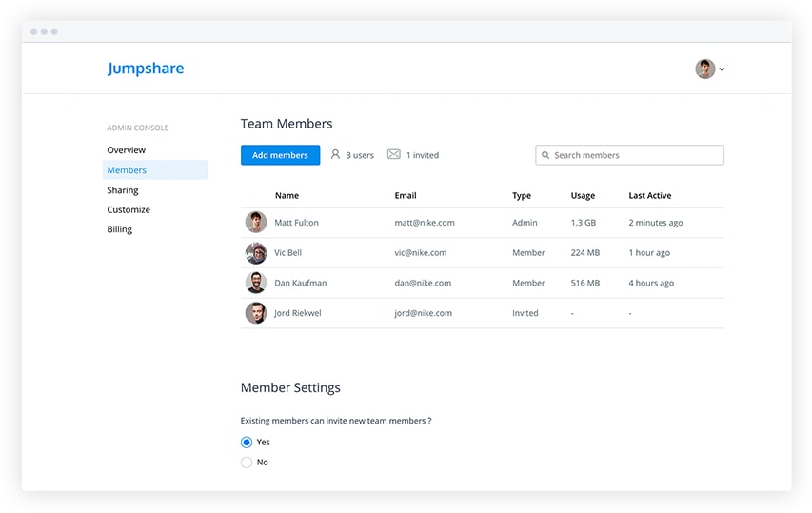Click the invited envelope icon
Screen dimensions: 812x513
click(393, 154)
